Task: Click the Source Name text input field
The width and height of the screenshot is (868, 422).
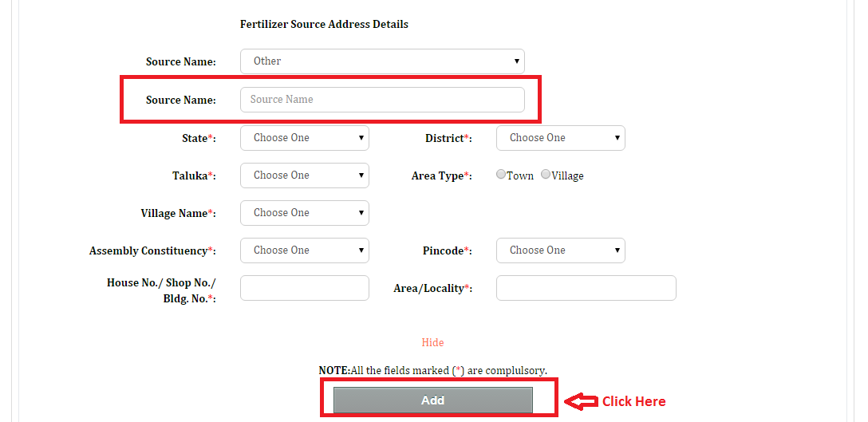Action: [382, 100]
